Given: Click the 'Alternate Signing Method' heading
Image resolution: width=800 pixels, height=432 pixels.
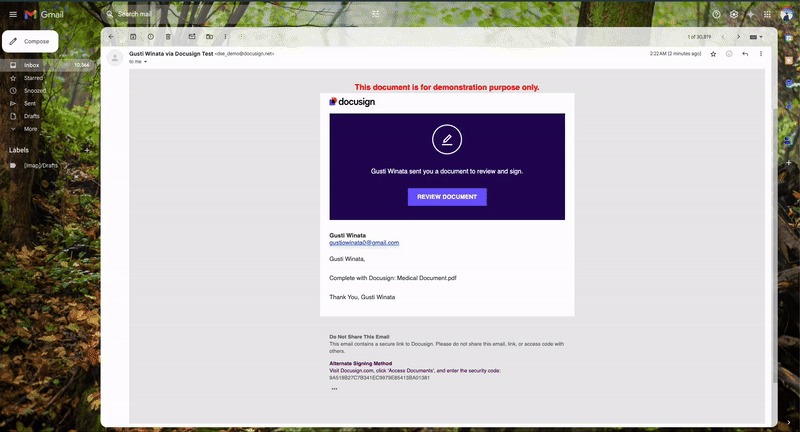Looking at the screenshot, I should [x=361, y=364].
